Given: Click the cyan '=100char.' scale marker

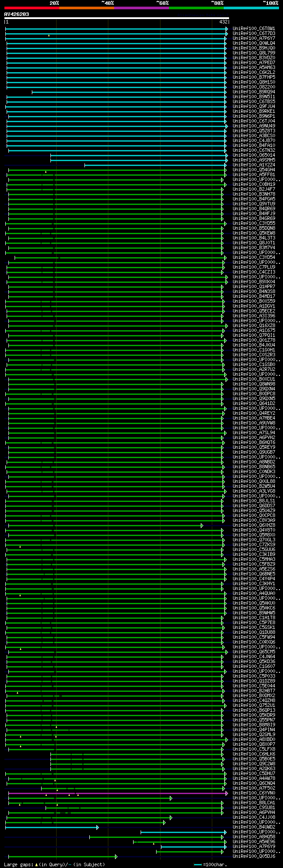Looking at the screenshot, I should click(x=198, y=864).
